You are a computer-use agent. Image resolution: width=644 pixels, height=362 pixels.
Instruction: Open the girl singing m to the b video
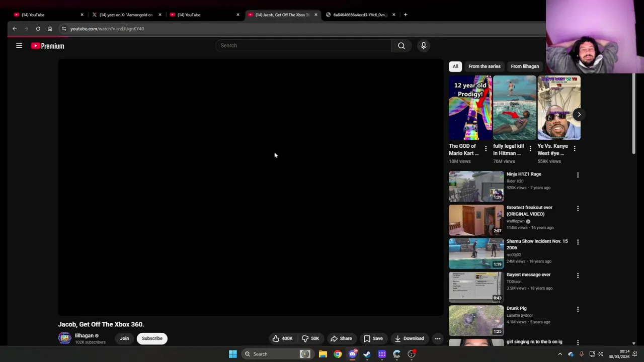[534, 342]
